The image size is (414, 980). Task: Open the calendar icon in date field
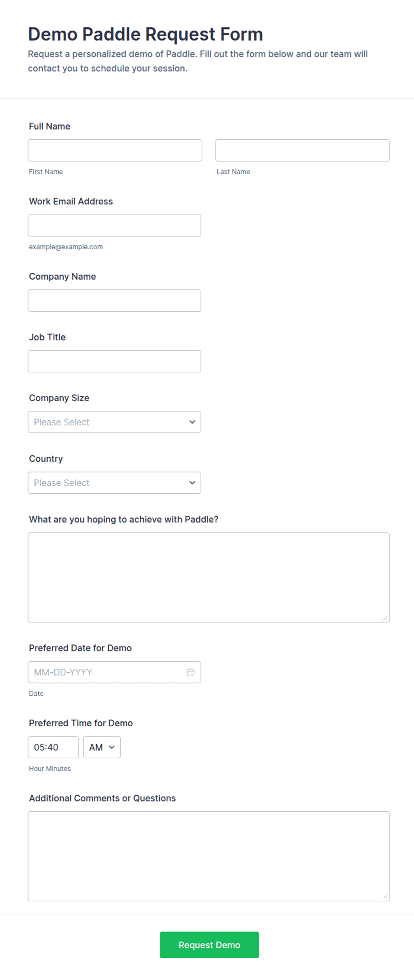tap(191, 672)
